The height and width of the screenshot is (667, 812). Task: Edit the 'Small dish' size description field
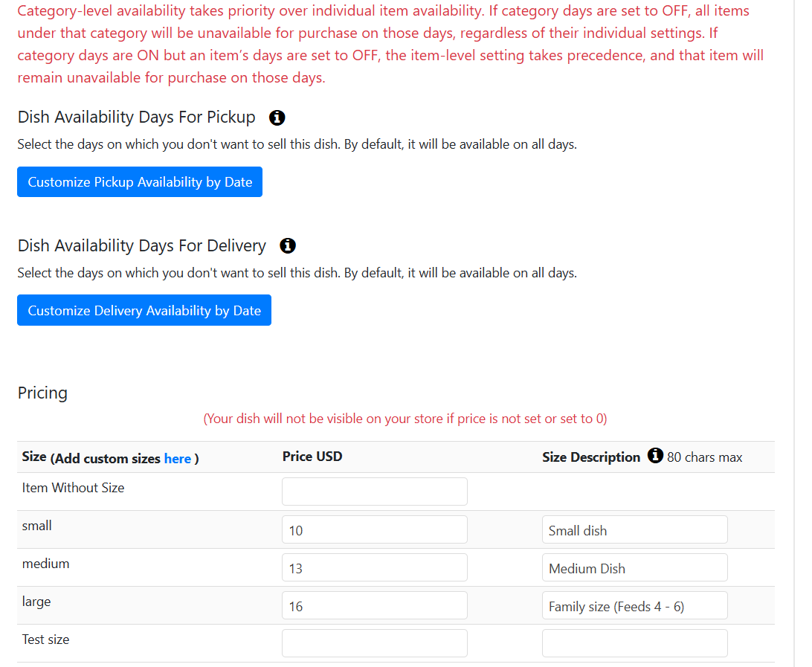[x=634, y=529]
